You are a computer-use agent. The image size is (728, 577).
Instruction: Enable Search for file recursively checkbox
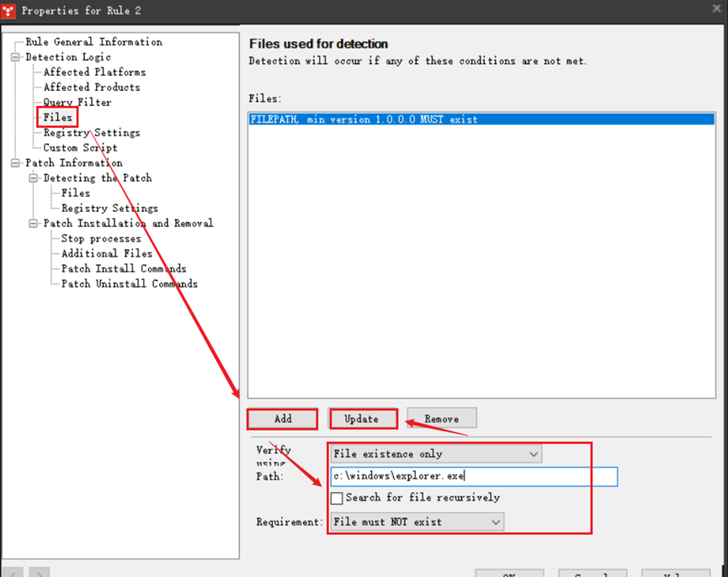click(x=337, y=498)
